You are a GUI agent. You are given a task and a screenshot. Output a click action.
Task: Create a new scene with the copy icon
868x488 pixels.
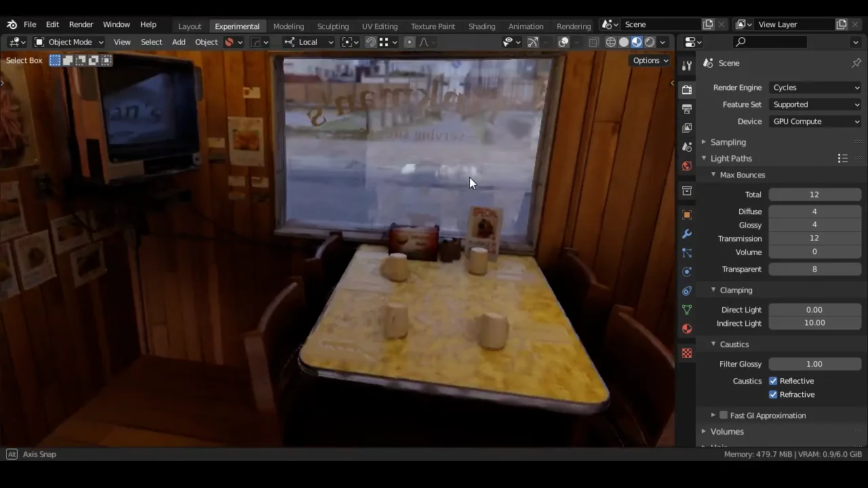tap(708, 24)
